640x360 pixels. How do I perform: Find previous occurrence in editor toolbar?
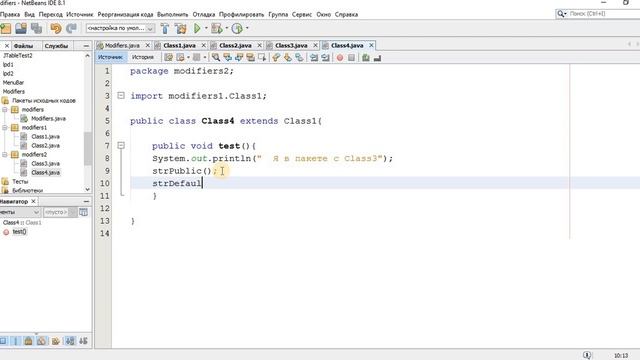[x=227, y=58]
